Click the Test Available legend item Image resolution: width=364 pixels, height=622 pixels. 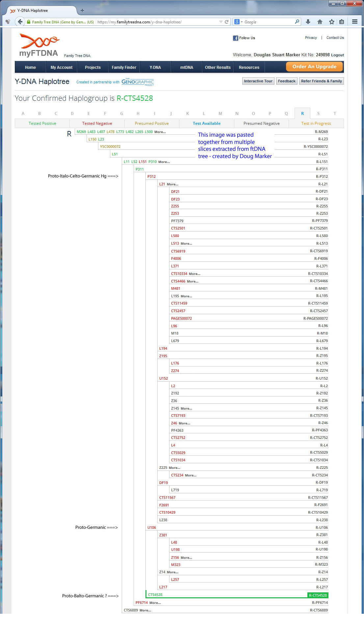[207, 123]
